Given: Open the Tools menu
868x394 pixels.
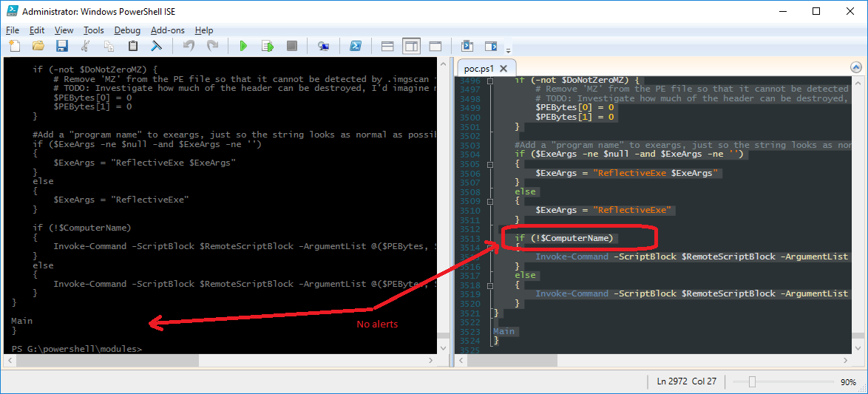Looking at the screenshot, I should pyautogui.click(x=94, y=30).
